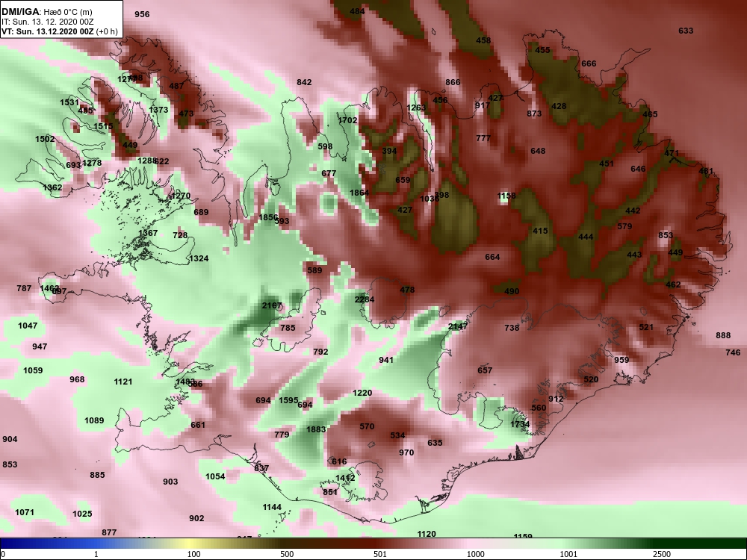
Task: Click the height value 1089
Action: (94, 420)
